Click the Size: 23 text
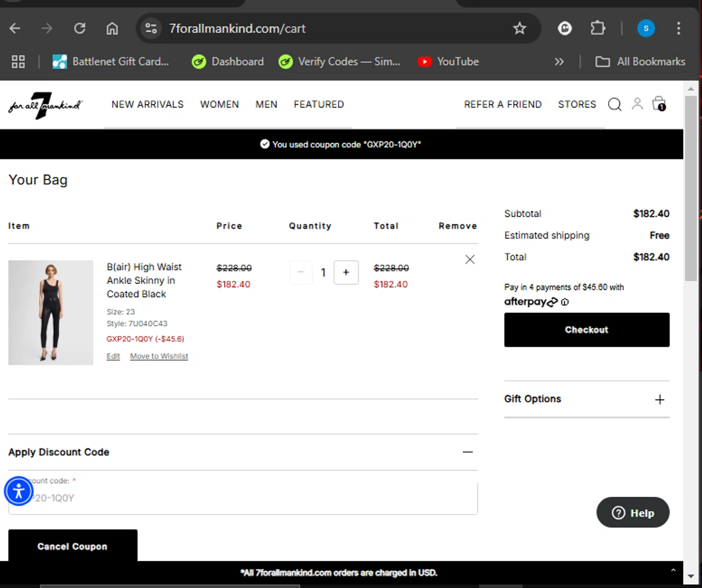The image size is (702, 588). pos(120,312)
